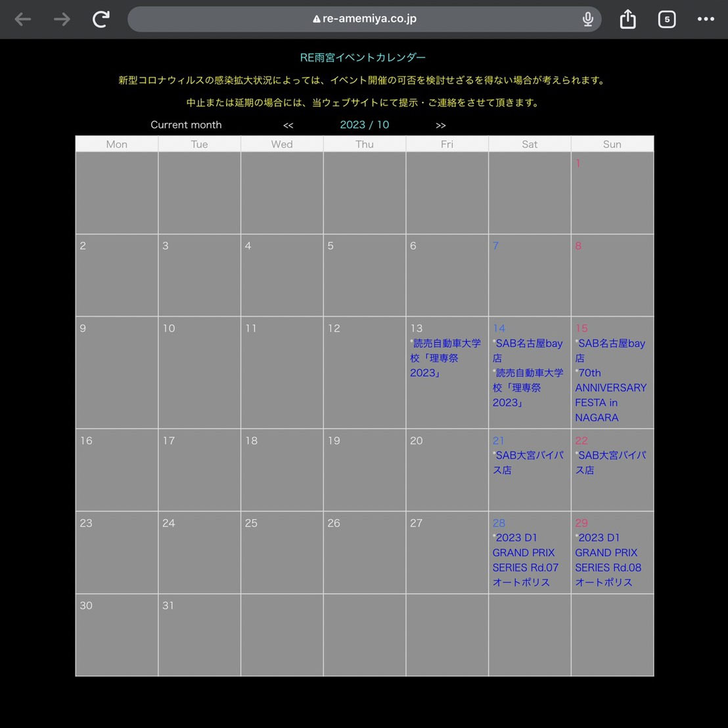Click the Wed column header

tap(282, 145)
